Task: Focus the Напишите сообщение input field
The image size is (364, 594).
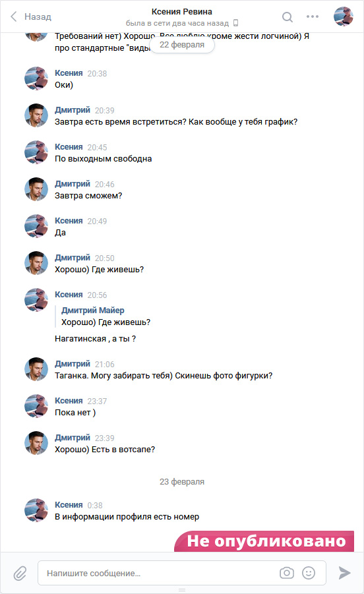Action: (182, 573)
